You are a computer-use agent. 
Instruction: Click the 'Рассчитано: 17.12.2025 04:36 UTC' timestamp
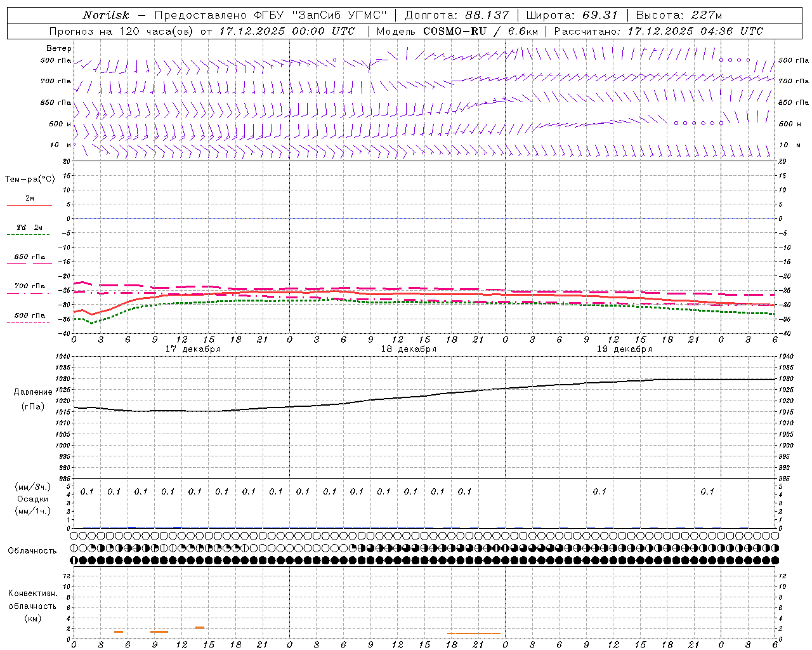tap(658, 31)
